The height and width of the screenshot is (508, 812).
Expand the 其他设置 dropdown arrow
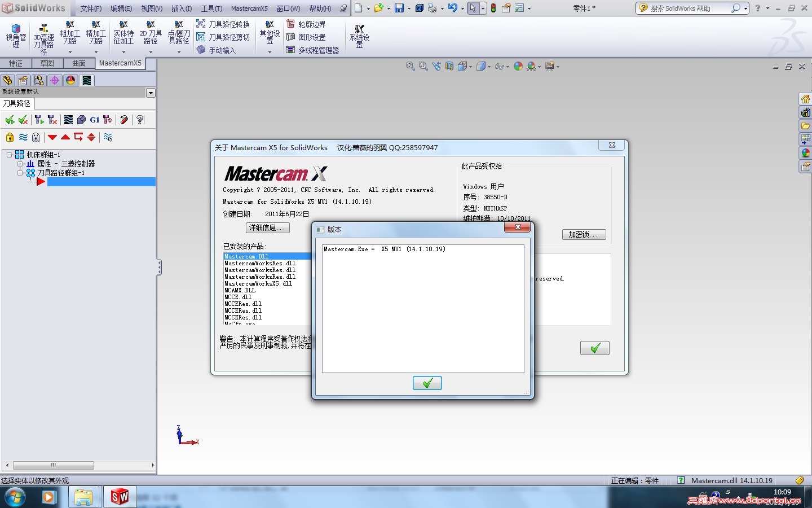(270, 52)
